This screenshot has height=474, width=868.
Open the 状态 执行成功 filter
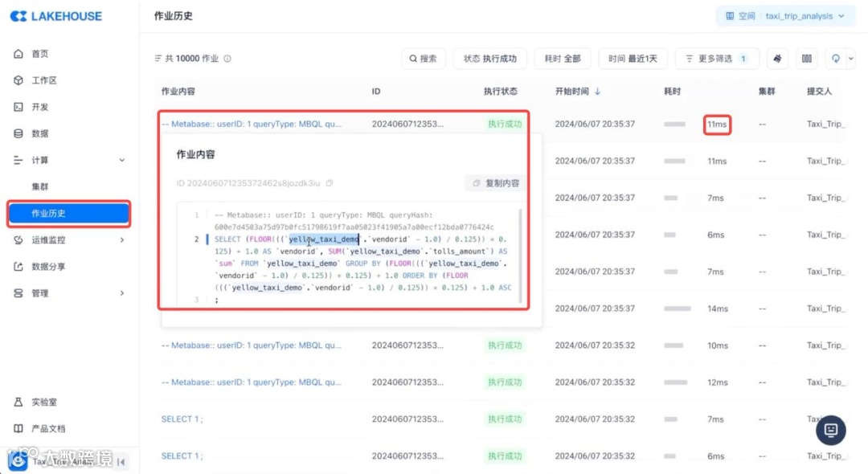pyautogui.click(x=490, y=59)
